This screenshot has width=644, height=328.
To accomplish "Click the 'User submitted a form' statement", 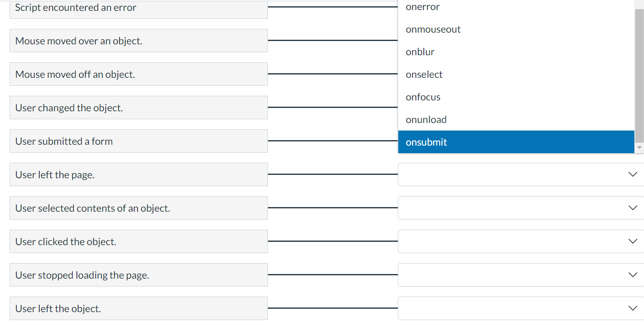I will coord(138,141).
